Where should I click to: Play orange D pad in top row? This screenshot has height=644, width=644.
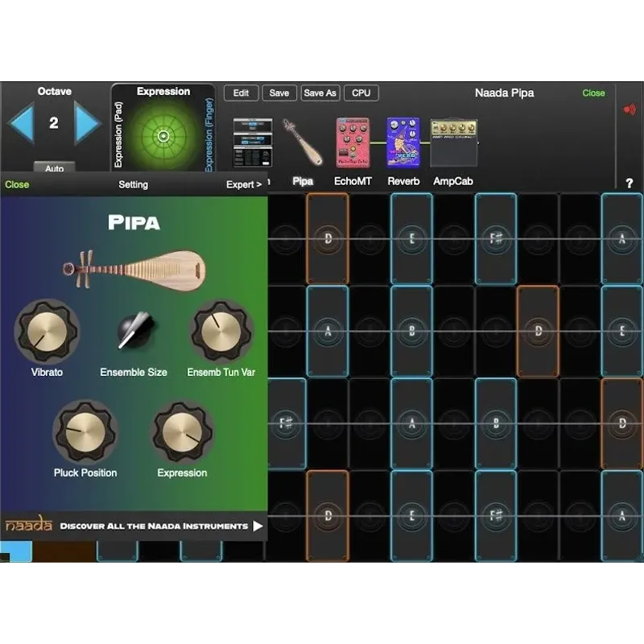[328, 238]
